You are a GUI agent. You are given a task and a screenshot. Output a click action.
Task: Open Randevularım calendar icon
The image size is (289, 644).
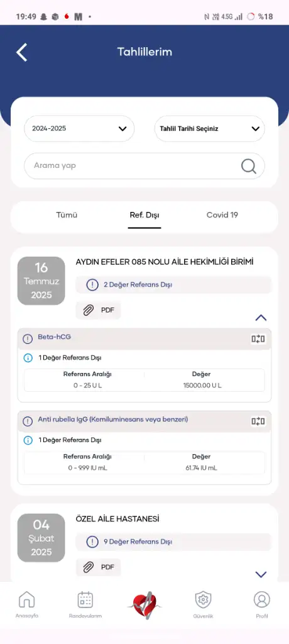[85, 599]
